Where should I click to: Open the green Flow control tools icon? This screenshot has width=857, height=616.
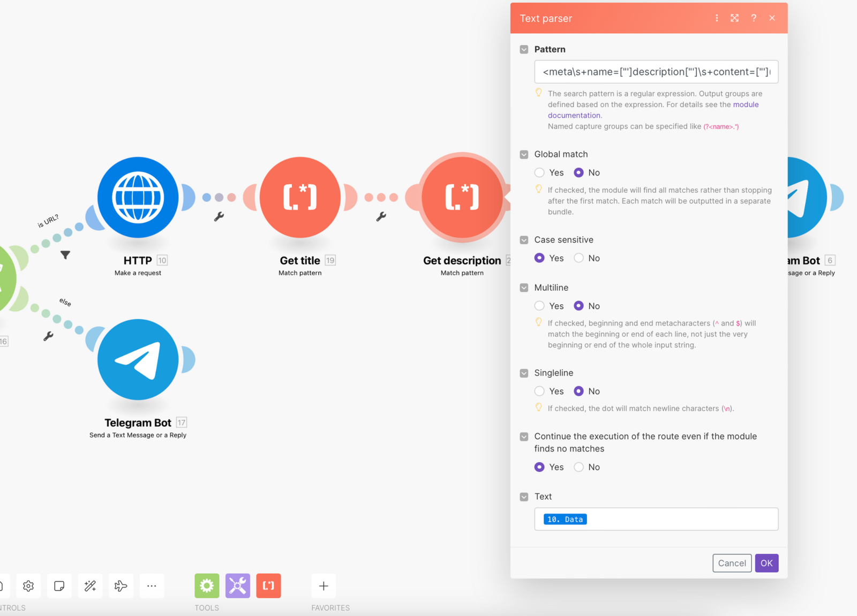click(207, 585)
